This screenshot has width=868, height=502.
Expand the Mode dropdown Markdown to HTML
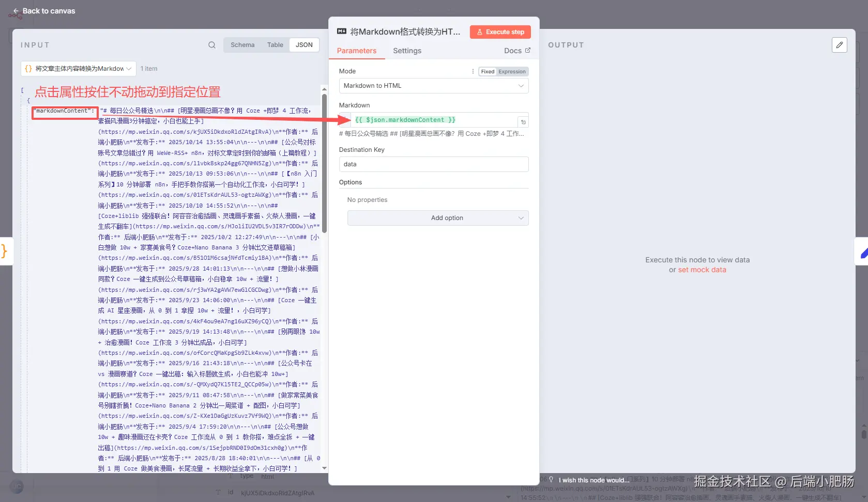coord(434,86)
